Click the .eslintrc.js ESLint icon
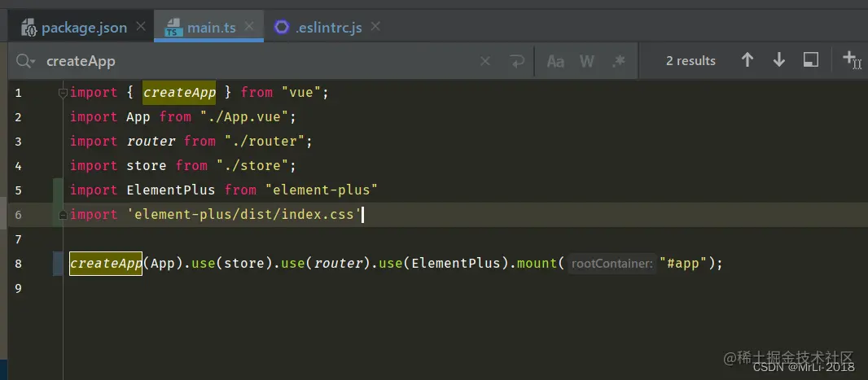The height and width of the screenshot is (380, 868). pos(283,27)
